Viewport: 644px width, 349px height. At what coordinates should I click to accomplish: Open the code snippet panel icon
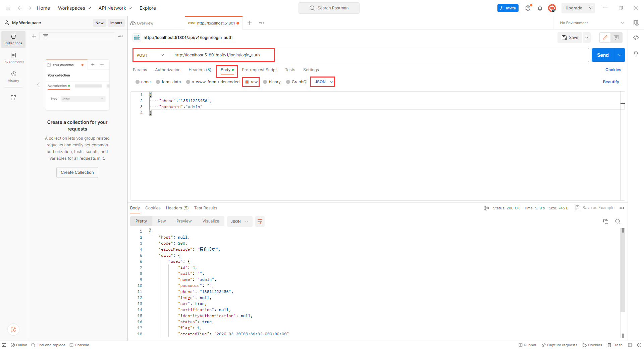click(636, 38)
